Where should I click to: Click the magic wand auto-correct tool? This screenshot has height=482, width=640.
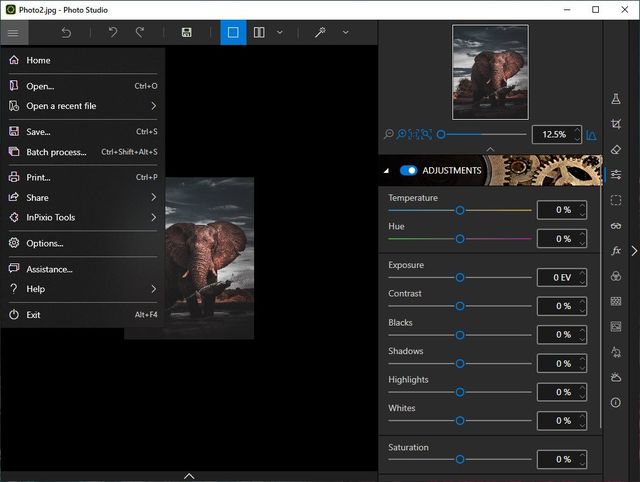320,32
